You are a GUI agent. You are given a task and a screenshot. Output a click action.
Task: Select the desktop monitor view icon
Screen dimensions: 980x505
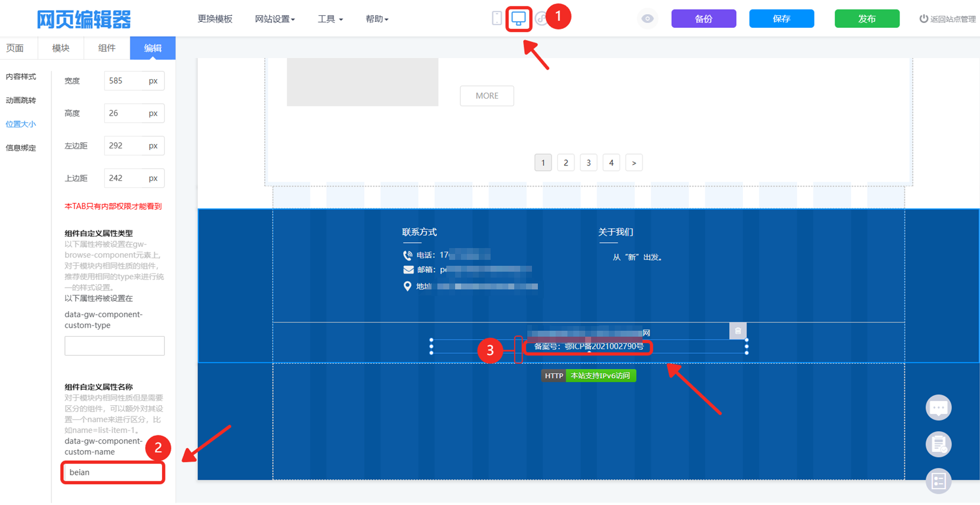[518, 18]
